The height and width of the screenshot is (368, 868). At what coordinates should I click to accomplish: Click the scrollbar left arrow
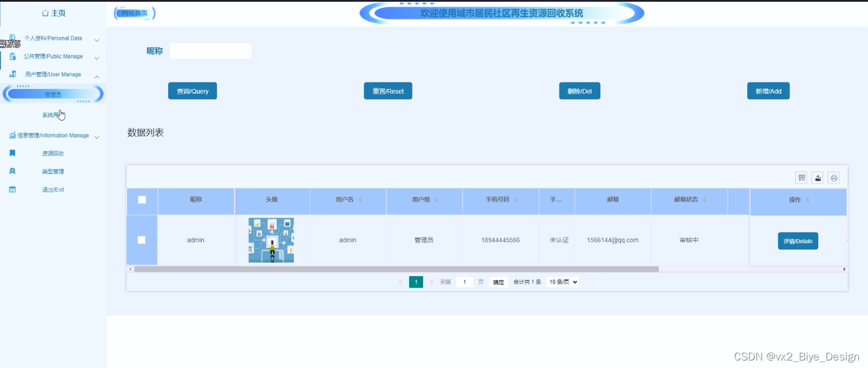point(130,269)
